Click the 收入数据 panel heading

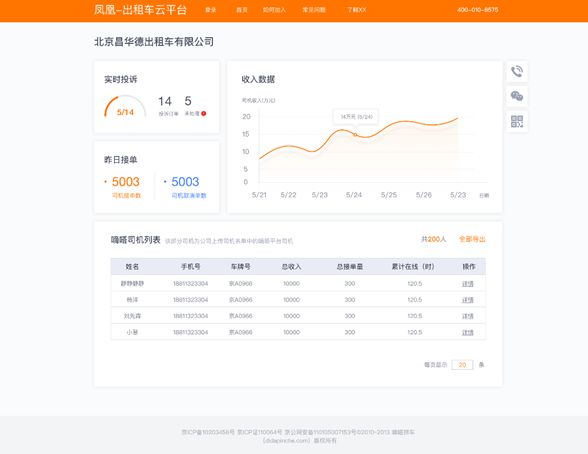click(x=258, y=79)
